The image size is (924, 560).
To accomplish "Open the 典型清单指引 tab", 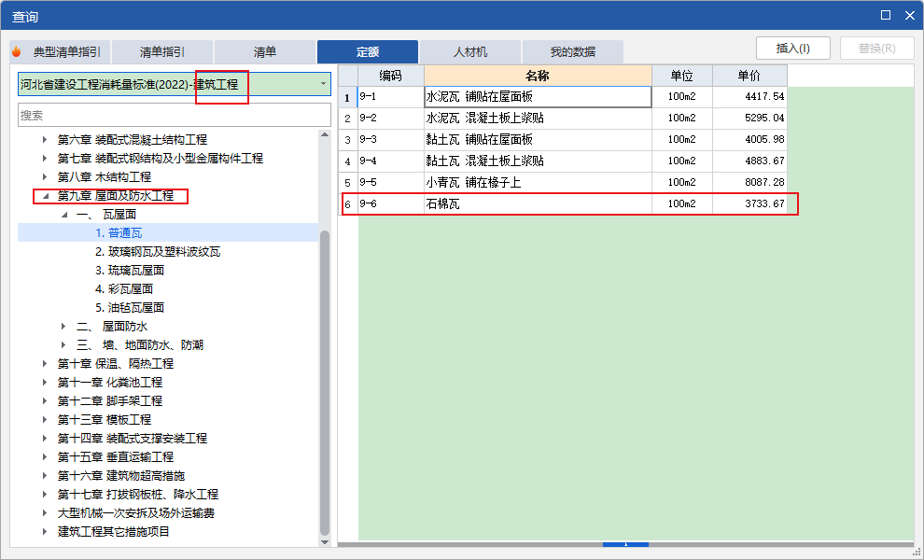I will (60, 52).
